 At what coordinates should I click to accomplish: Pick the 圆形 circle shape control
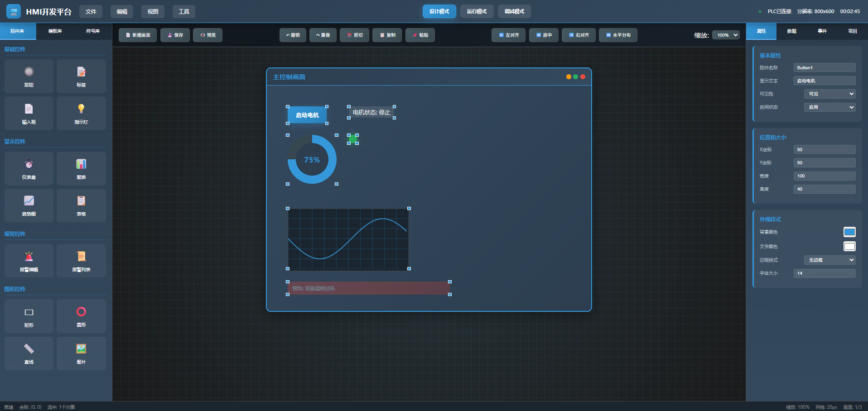tap(81, 316)
